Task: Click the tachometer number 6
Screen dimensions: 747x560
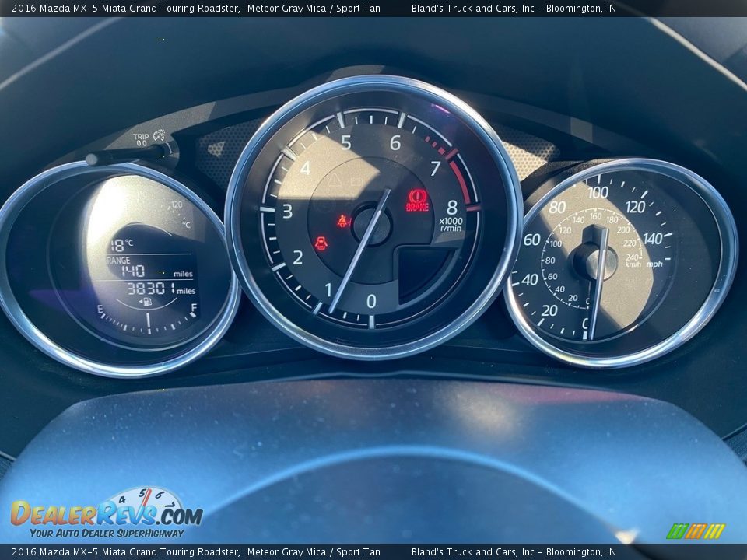Action: point(395,142)
